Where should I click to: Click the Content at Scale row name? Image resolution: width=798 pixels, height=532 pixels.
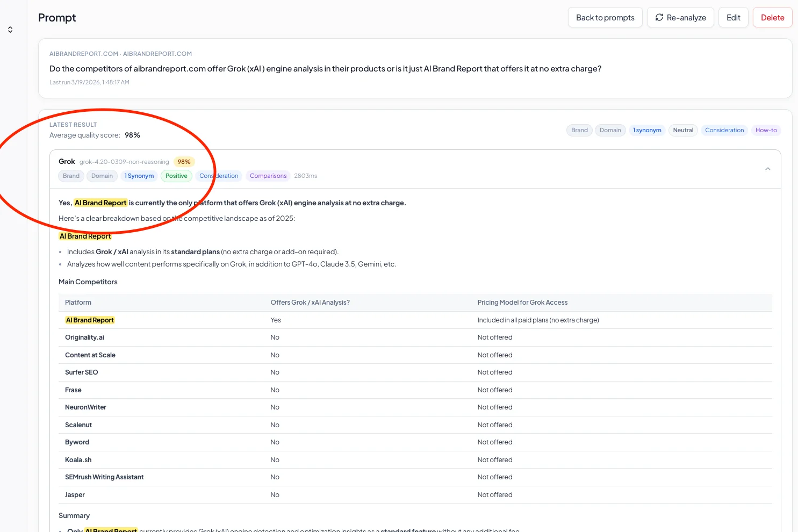coord(90,355)
